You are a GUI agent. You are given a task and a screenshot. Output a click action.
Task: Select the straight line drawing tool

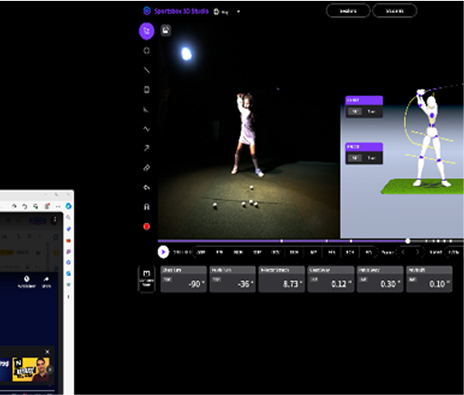tap(146, 70)
